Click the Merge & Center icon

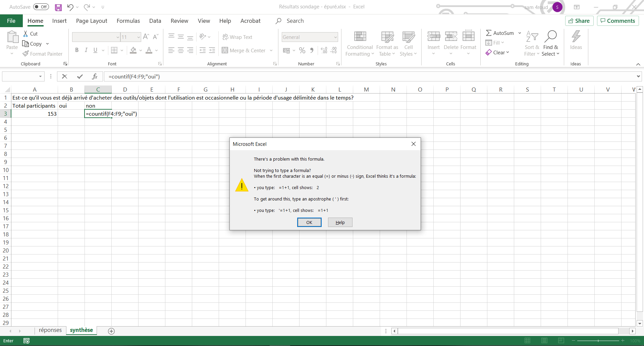(x=225, y=50)
